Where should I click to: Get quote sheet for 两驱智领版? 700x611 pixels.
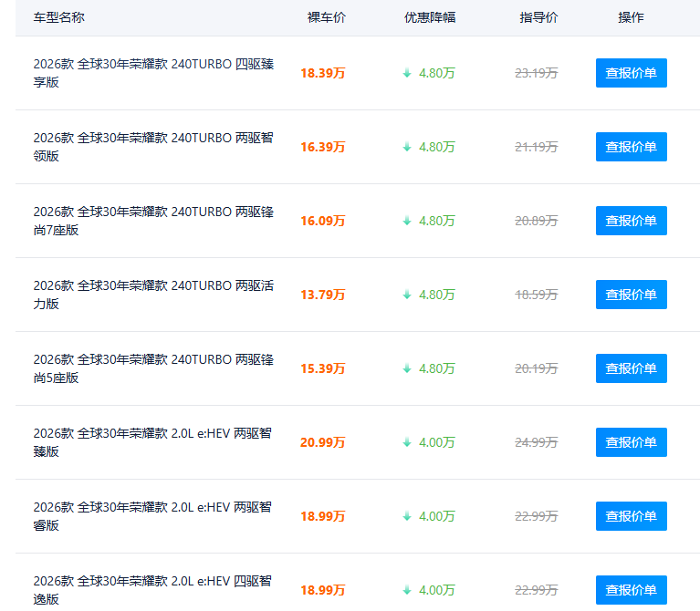tap(631, 147)
